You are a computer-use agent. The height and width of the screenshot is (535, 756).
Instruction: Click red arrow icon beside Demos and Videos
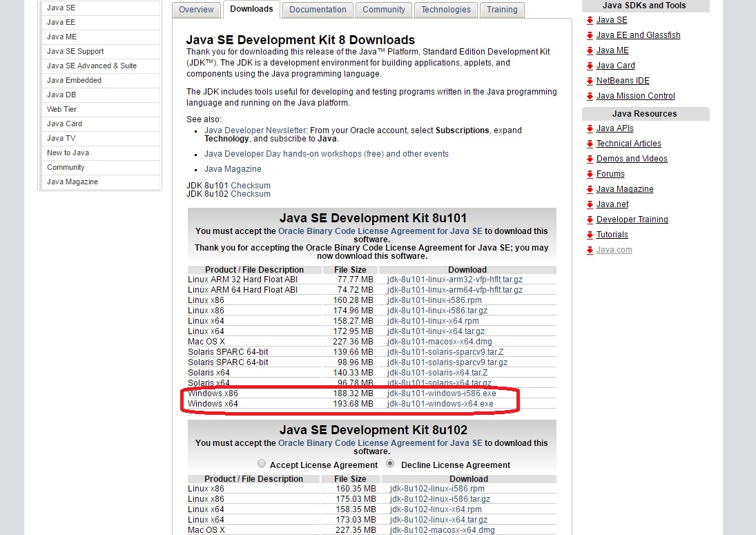point(590,159)
